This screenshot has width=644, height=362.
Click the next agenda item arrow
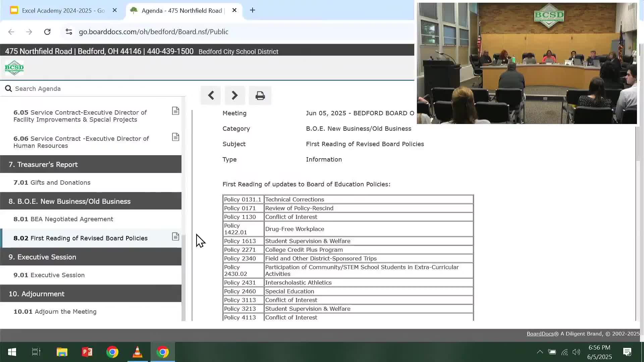tap(235, 96)
